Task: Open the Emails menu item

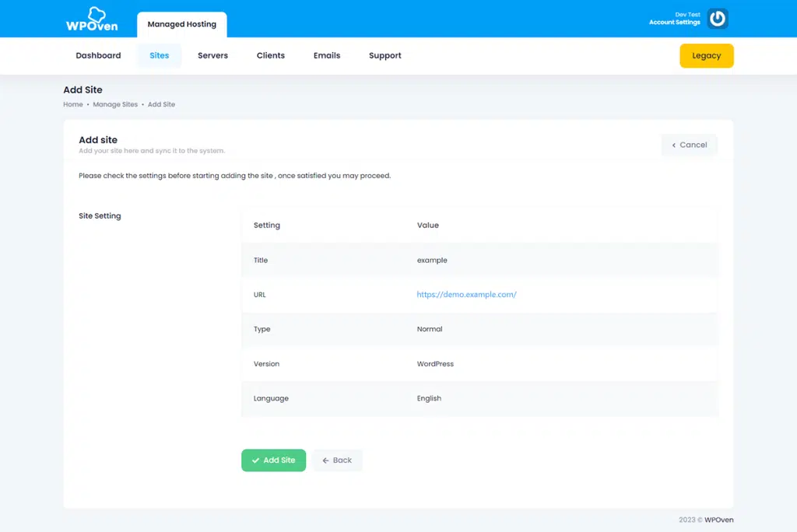Action: 327,55
